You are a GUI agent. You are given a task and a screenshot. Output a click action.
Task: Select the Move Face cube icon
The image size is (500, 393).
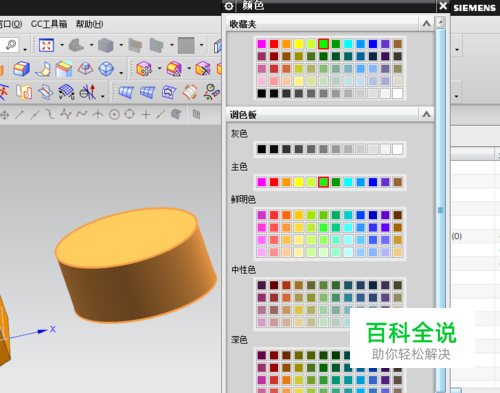pos(144,69)
